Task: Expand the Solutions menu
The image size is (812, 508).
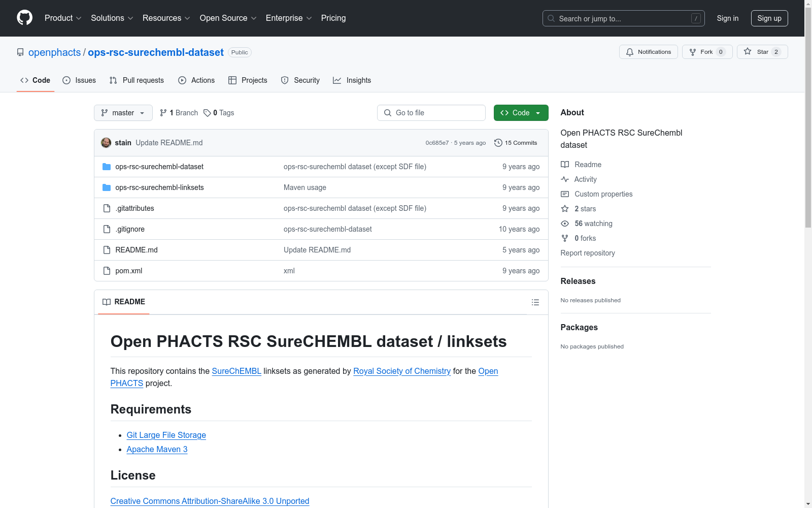Action: (112, 18)
